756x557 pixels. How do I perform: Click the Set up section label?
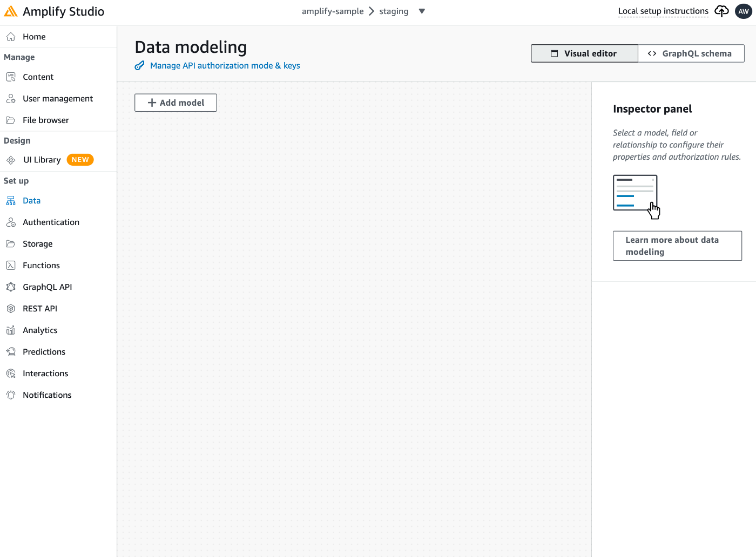[x=16, y=181]
